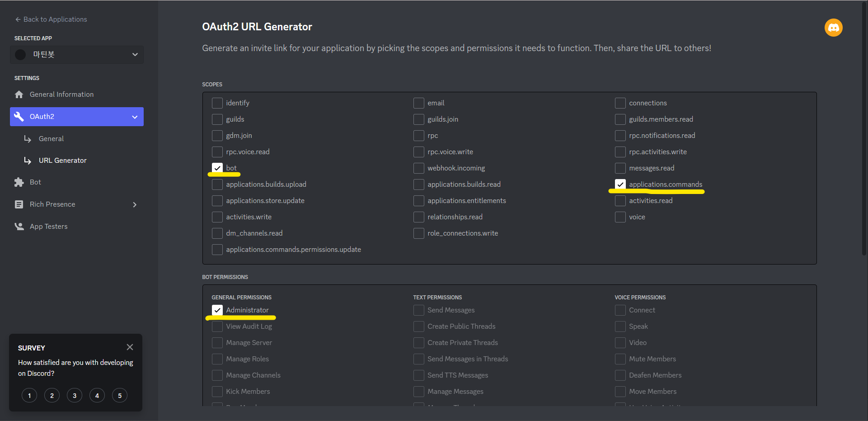Rate survey satisfaction as 1
Screen dimensions: 868x421
pos(29,396)
